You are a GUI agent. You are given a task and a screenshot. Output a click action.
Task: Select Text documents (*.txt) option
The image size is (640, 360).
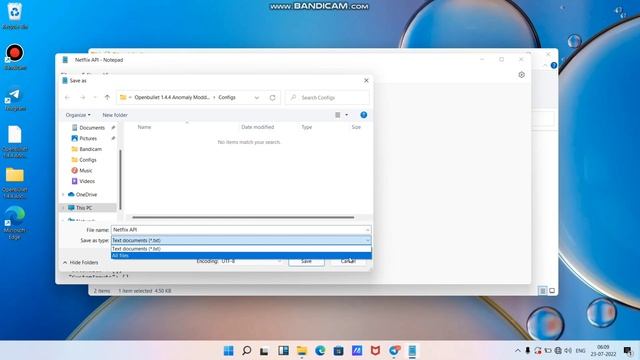[241, 249]
